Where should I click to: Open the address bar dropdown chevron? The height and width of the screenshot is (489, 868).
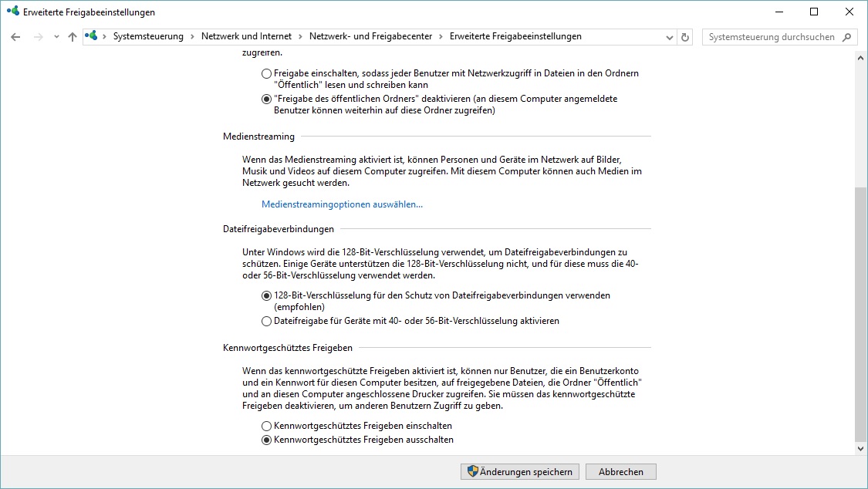click(668, 36)
